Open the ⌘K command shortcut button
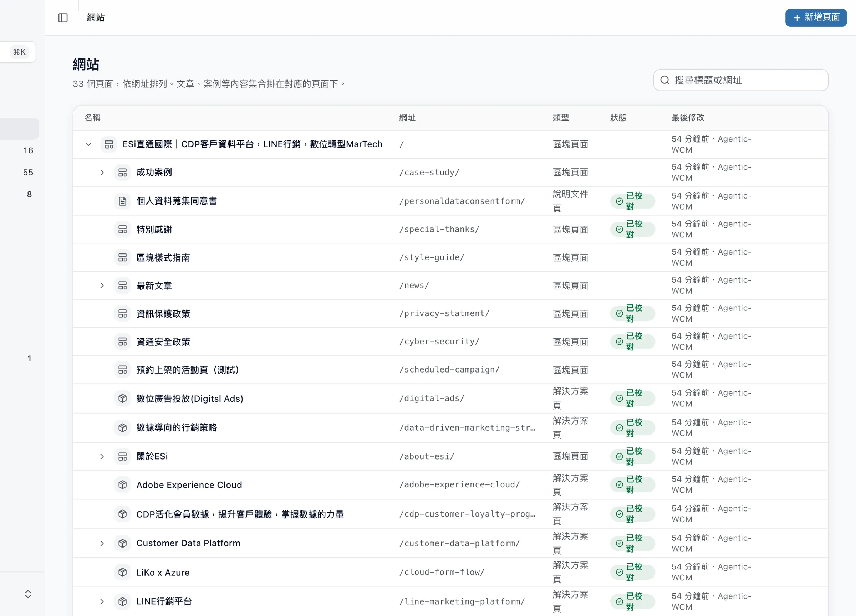Screen dimensions: 856x616 click(x=19, y=52)
